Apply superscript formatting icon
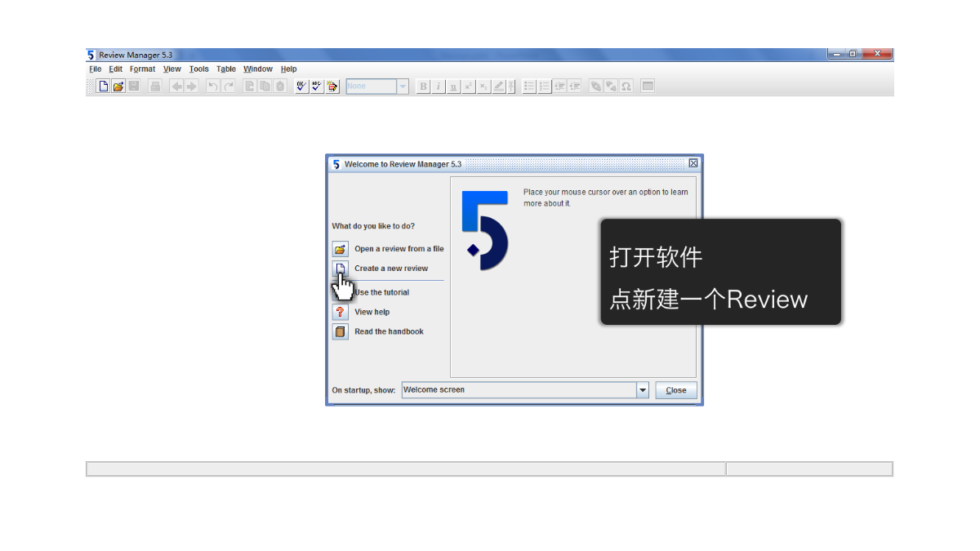 pyautogui.click(x=469, y=86)
